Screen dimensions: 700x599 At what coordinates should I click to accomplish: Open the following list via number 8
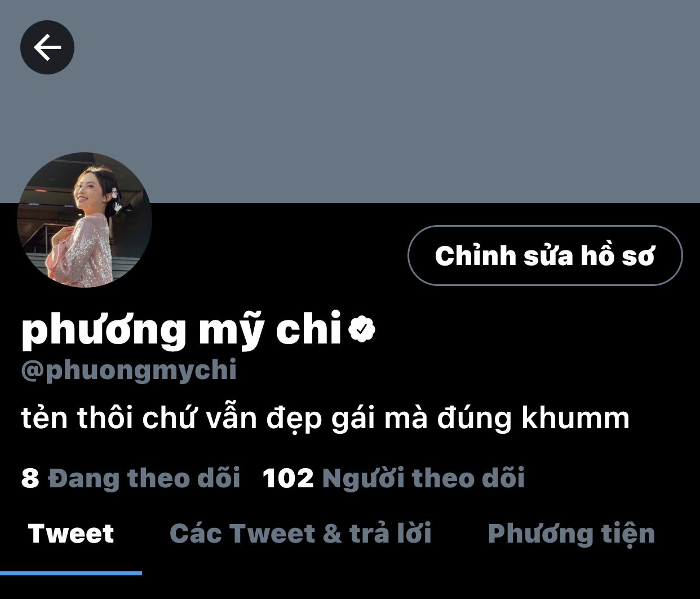pyautogui.click(x=30, y=478)
